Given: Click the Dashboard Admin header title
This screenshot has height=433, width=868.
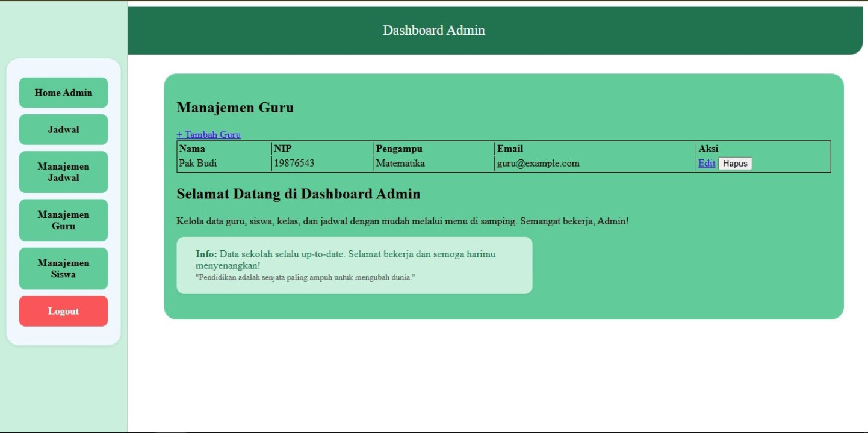Looking at the screenshot, I should pyautogui.click(x=433, y=30).
